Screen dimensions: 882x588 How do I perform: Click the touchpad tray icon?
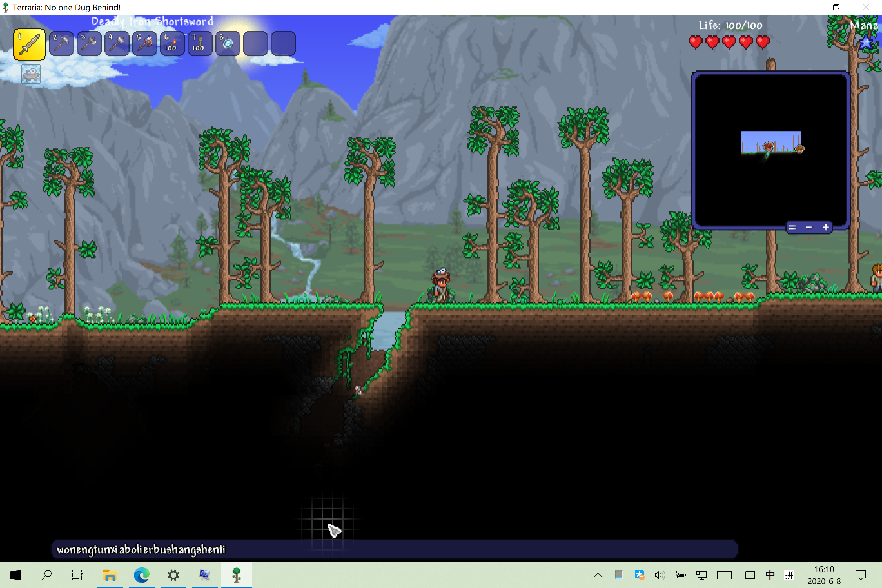[750, 575]
